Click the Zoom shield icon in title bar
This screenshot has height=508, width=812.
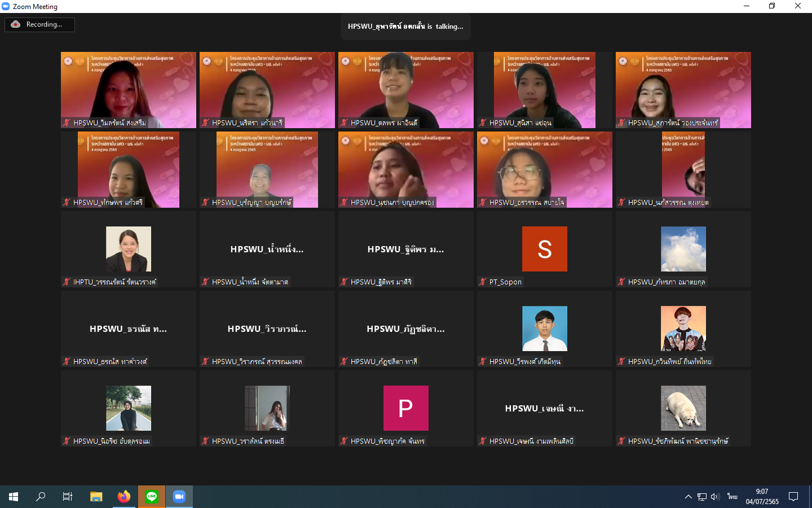(x=6, y=6)
